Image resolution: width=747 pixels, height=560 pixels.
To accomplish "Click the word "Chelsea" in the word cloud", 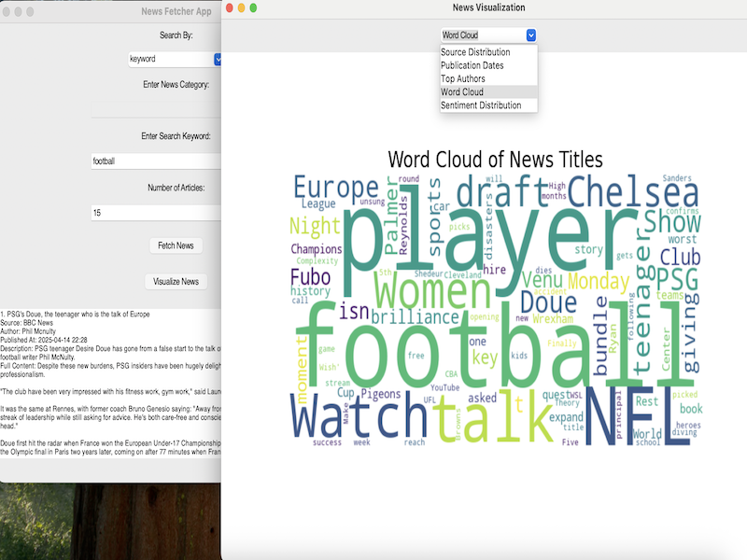I will point(633,191).
